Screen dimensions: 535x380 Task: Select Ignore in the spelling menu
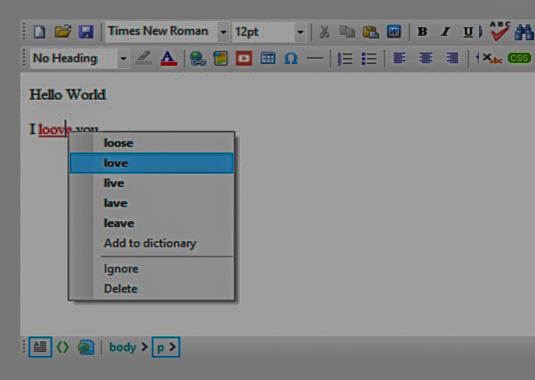pos(151,269)
